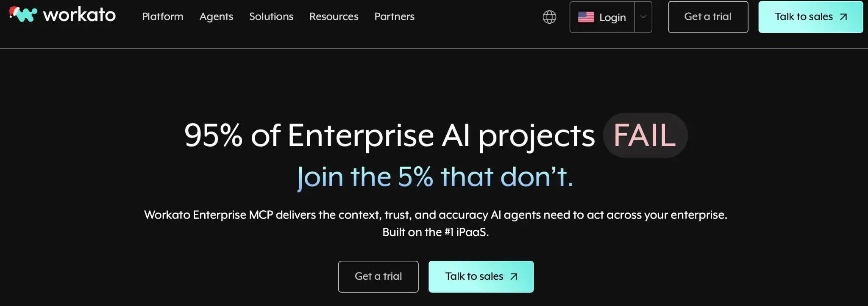Screen dimensions: 868x306
Task: Click the Workato Enterprise MCP description text
Action: click(x=435, y=215)
